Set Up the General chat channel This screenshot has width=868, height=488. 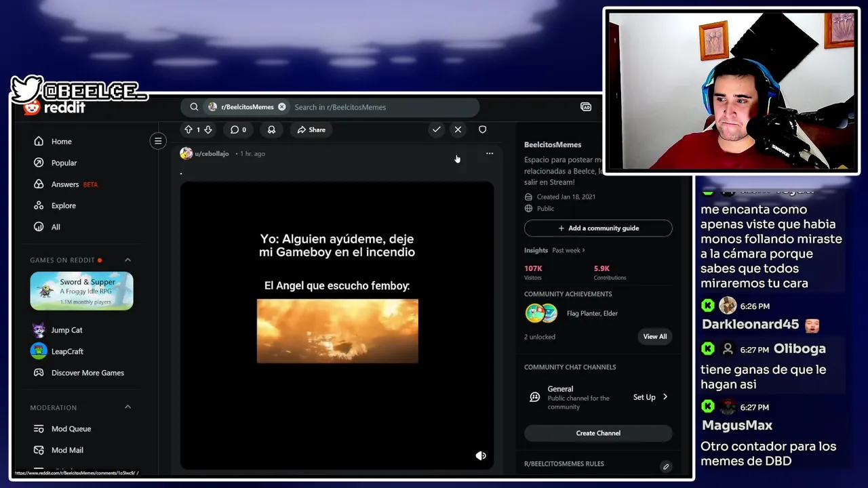(x=644, y=397)
